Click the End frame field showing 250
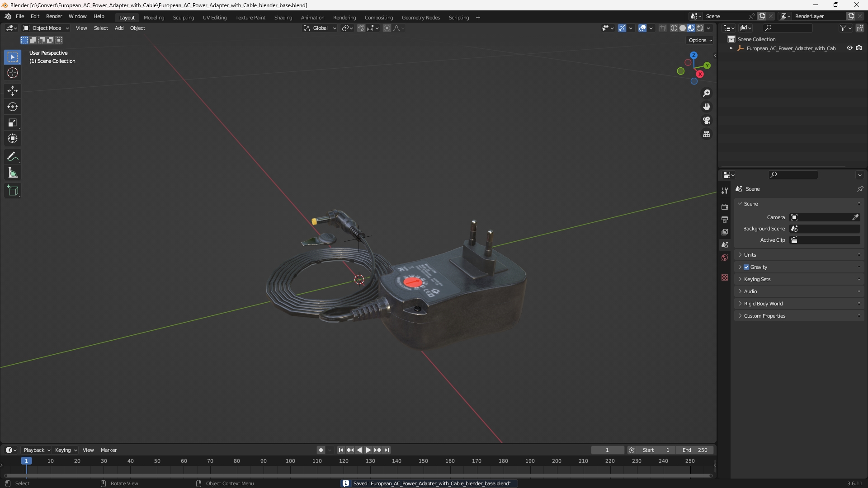The image size is (868, 488). (695, 450)
